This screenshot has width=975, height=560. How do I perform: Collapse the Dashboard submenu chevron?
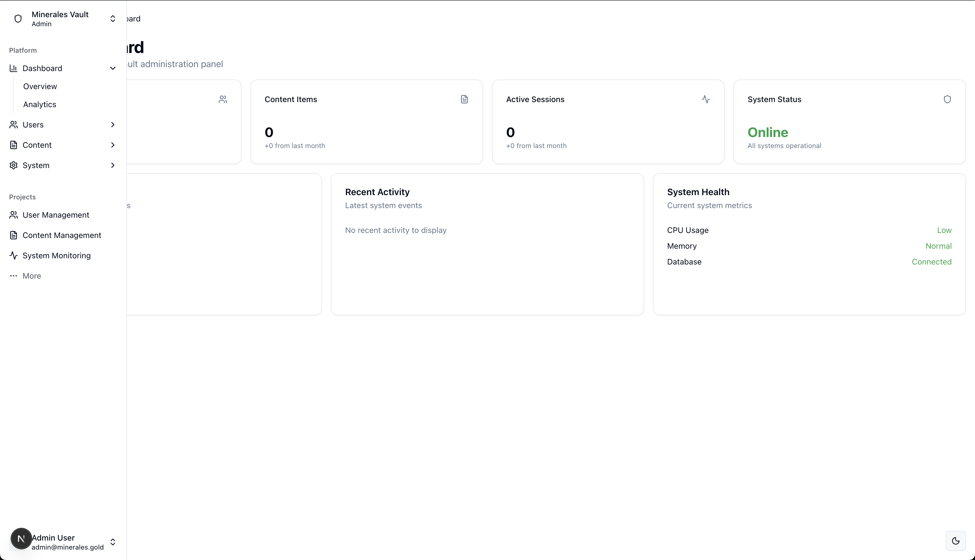coord(113,69)
